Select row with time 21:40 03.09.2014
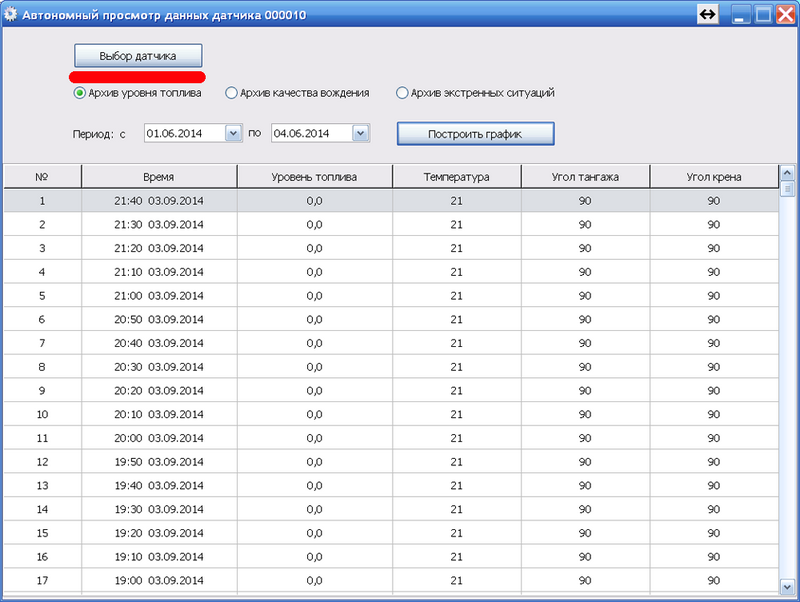The image size is (800, 602). [391, 200]
